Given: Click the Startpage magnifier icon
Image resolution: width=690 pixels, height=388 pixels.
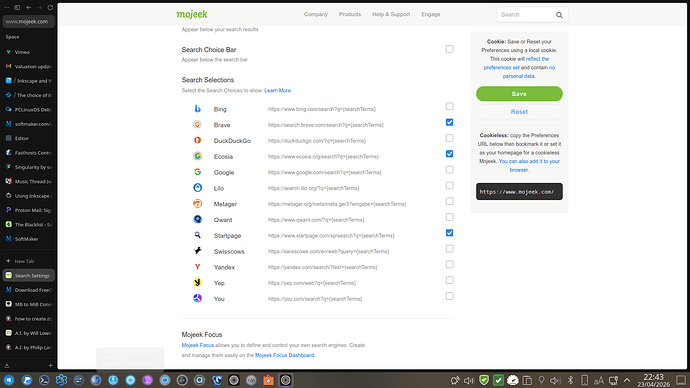Looking at the screenshot, I should [x=198, y=235].
